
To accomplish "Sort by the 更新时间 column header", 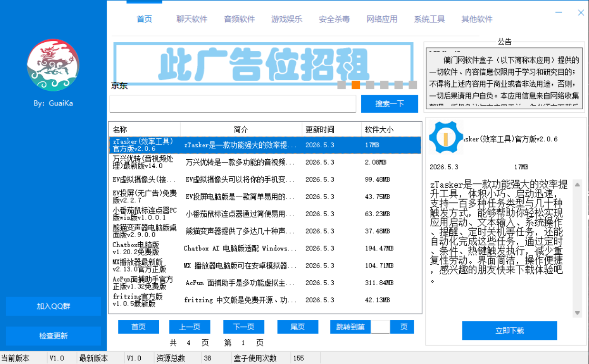I will point(331,129).
